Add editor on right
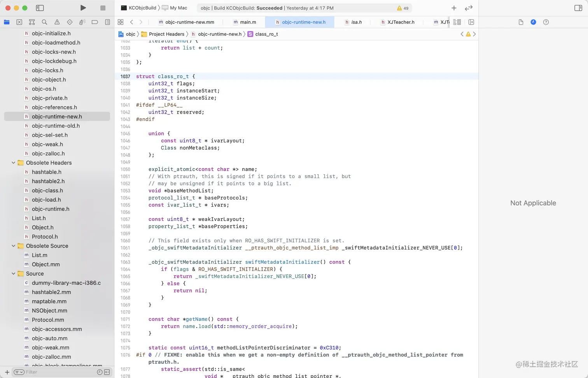588x378 pixels. point(471,22)
